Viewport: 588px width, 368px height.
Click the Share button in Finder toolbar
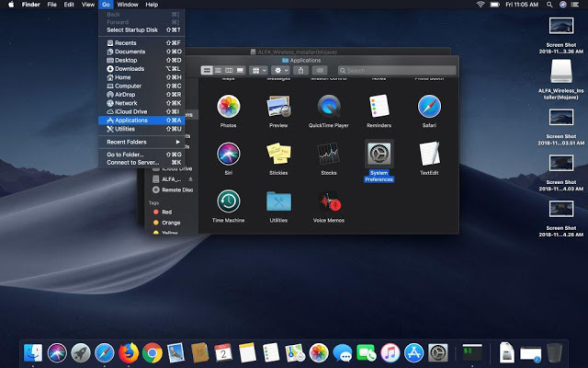[301, 70]
